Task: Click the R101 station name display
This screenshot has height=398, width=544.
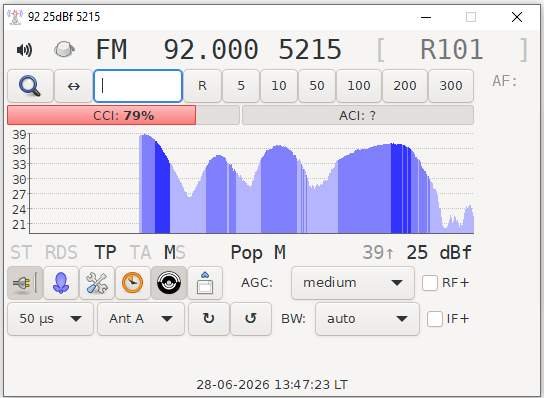Action: [x=452, y=50]
